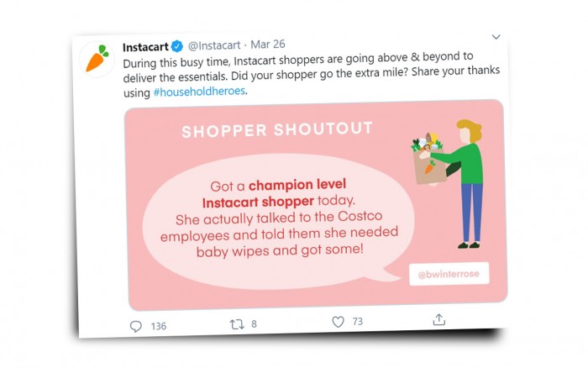Click the share upload icon
This screenshot has height=368, width=588.
[438, 319]
